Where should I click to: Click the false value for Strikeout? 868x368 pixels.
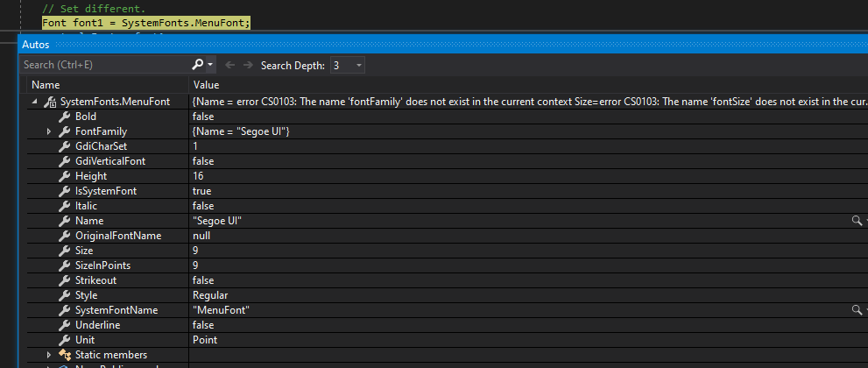click(203, 281)
